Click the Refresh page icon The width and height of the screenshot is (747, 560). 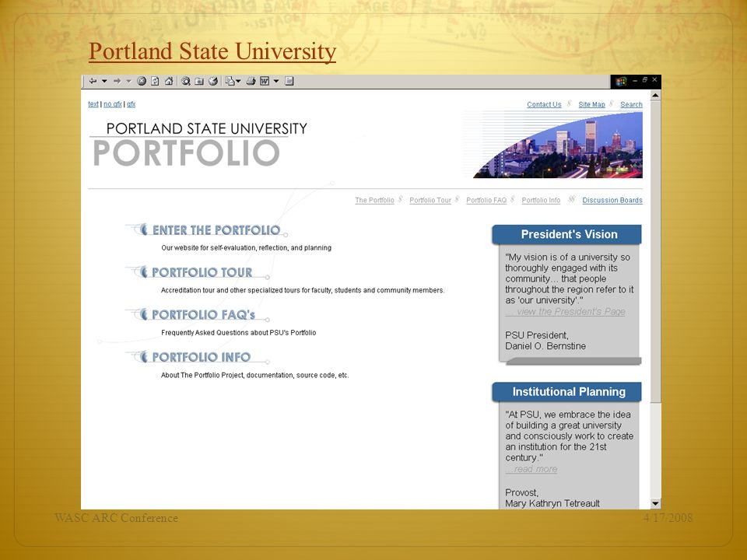[x=155, y=81]
